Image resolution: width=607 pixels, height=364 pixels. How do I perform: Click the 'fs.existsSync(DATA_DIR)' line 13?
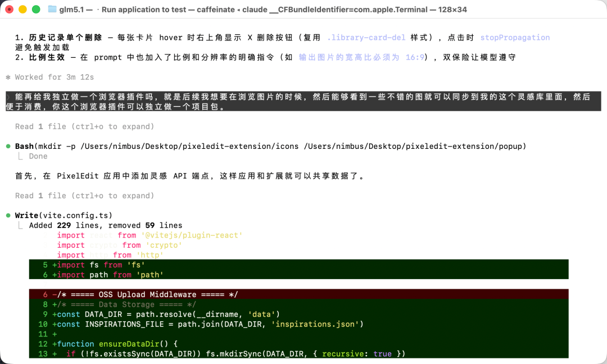click(x=298, y=354)
